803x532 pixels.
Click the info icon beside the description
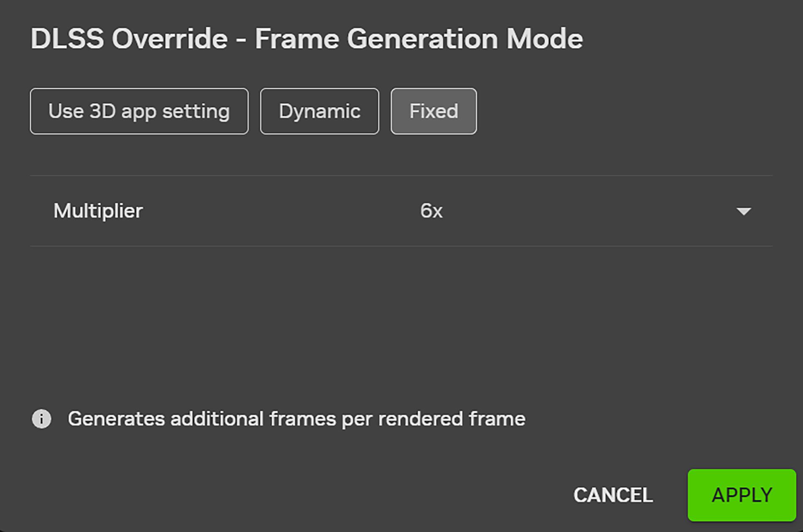point(41,419)
